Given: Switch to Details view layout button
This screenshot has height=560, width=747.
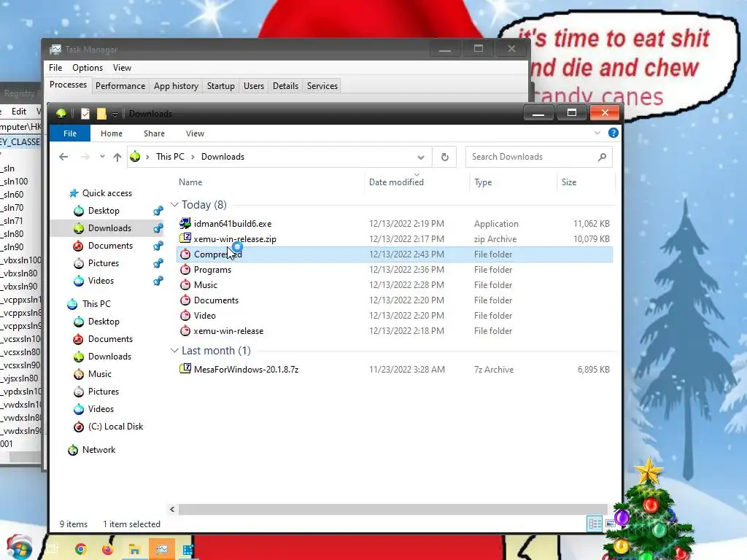Looking at the screenshot, I should [595, 524].
